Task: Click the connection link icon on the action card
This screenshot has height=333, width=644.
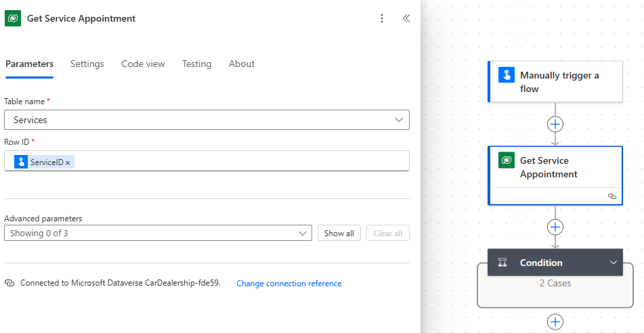Action: click(x=612, y=196)
